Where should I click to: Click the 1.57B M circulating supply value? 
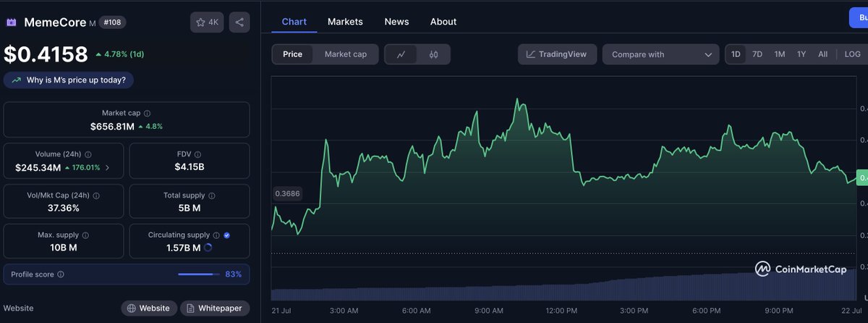pos(182,248)
